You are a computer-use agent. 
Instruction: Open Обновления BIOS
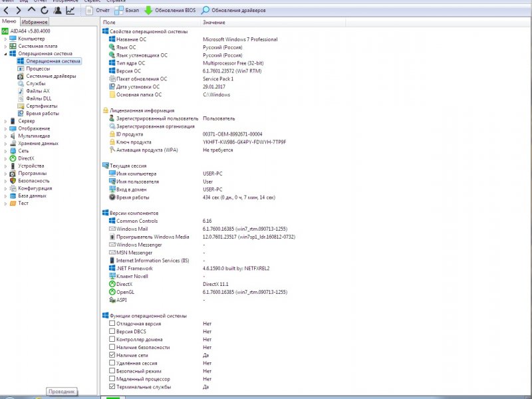tap(170, 11)
